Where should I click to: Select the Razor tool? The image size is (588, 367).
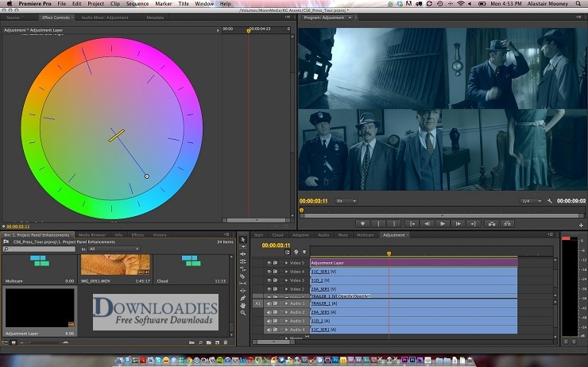pyautogui.click(x=242, y=276)
